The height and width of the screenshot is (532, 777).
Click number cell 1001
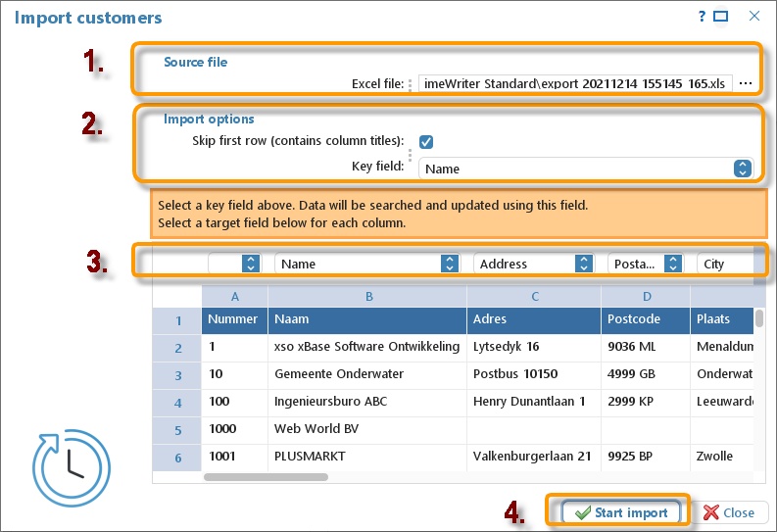point(235,457)
